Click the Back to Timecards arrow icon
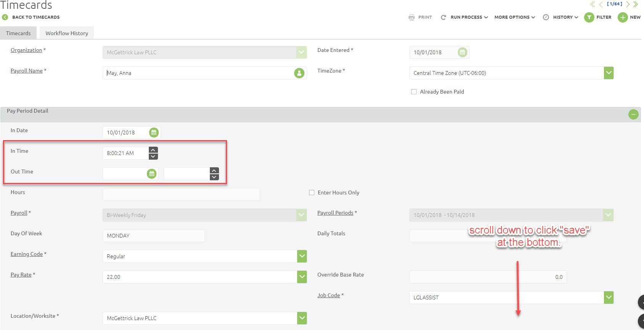This screenshot has height=330, width=644. (x=5, y=17)
